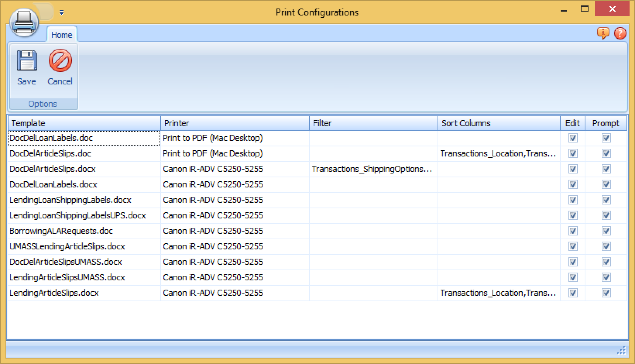635x364 pixels.
Task: Switch to the Home ribbon tab
Action: pyautogui.click(x=61, y=34)
